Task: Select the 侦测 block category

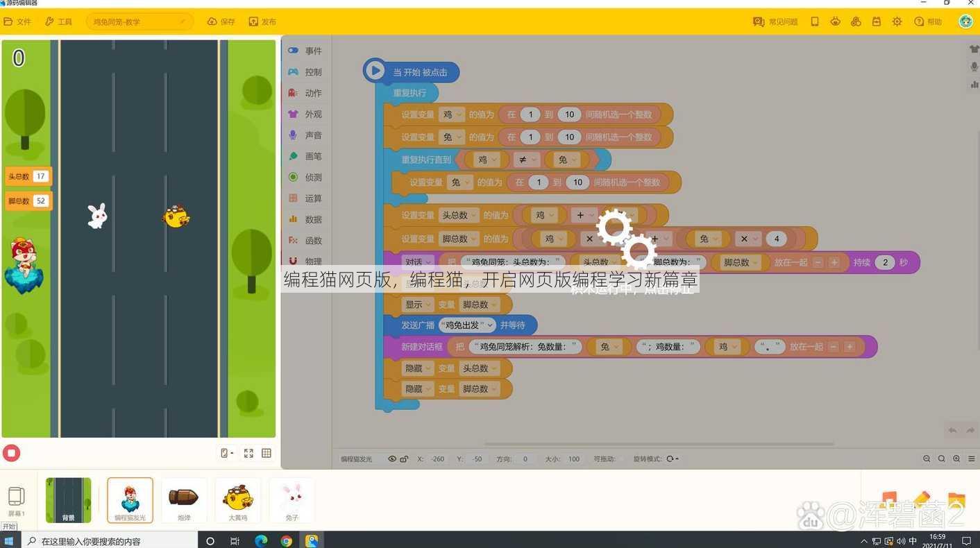Action: tap(305, 177)
